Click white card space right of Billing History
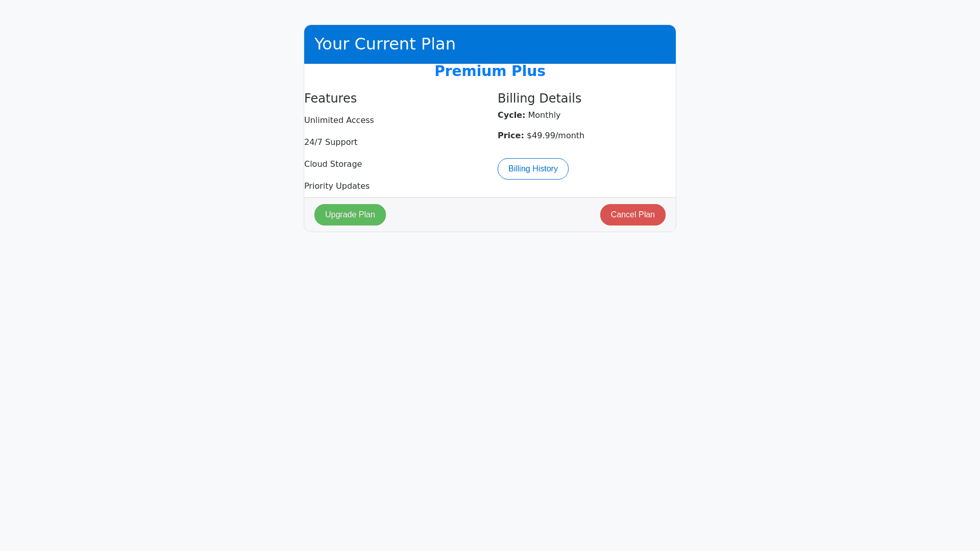Viewport: 980px width, 551px height. coord(623,169)
